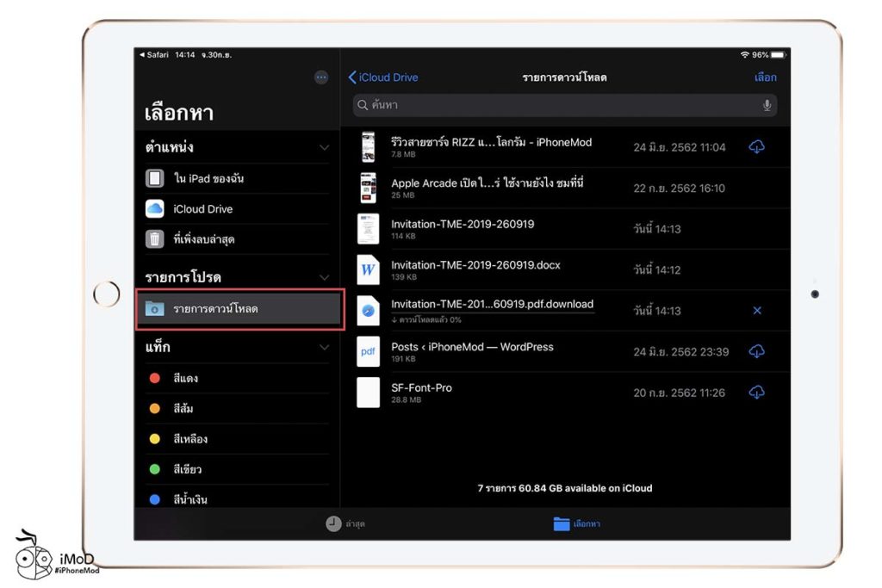Cancel the in-progress pdf.download file

pyautogui.click(x=756, y=311)
